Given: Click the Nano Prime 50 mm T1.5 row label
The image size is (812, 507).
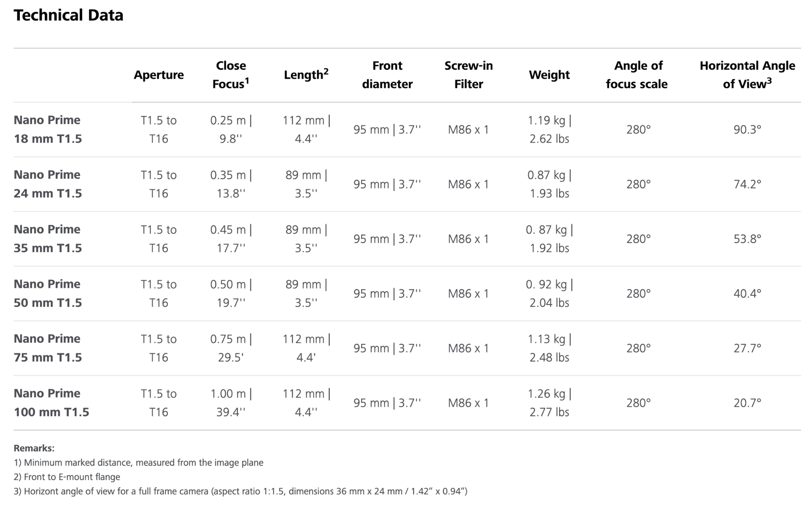Looking at the screenshot, I should [48, 293].
